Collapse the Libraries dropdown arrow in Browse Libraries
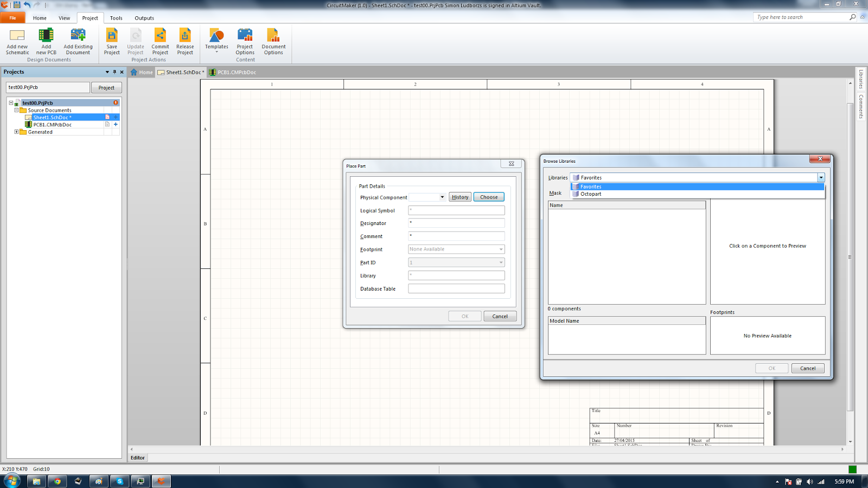Viewport: 868px width, 488px height. point(821,178)
